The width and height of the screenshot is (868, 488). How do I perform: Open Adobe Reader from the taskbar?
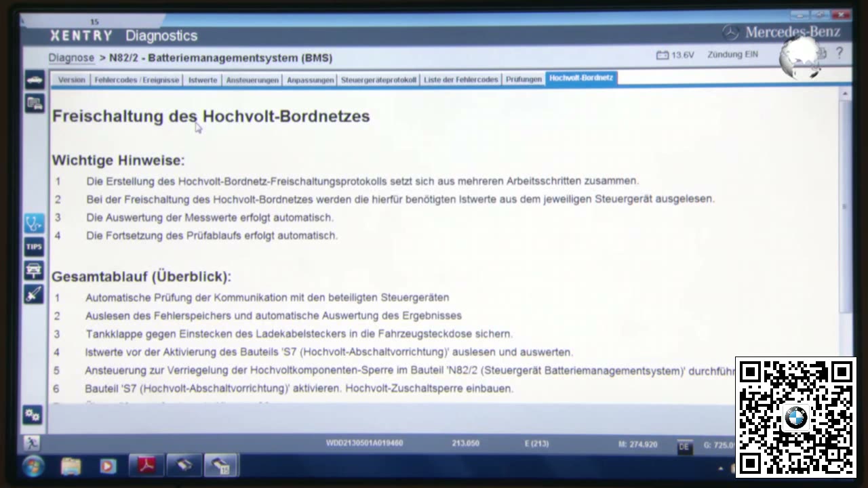(146, 466)
